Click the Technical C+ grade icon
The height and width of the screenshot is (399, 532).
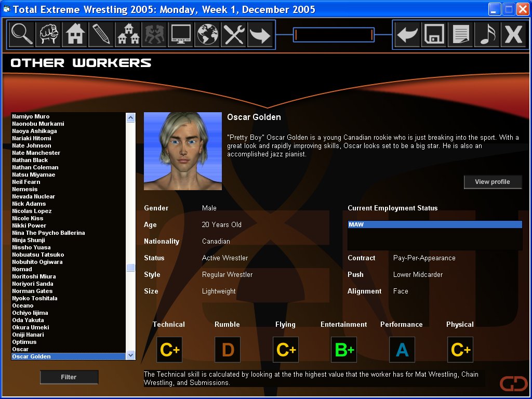(169, 350)
